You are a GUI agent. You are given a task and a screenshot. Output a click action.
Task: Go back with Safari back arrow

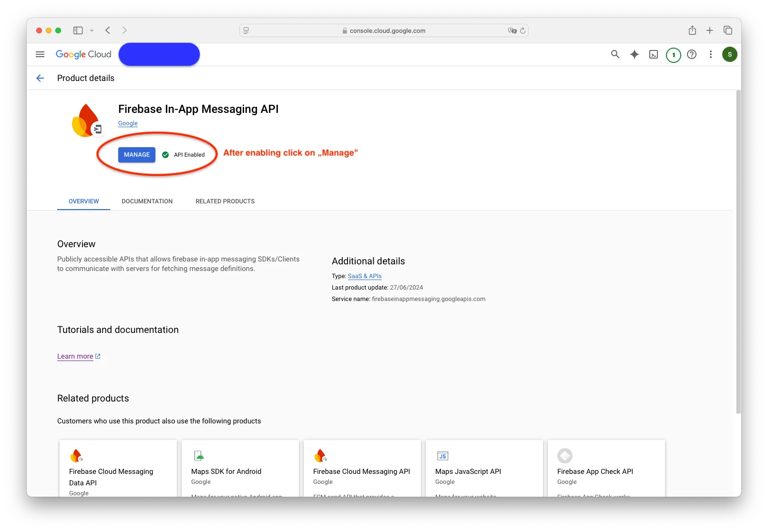click(108, 30)
